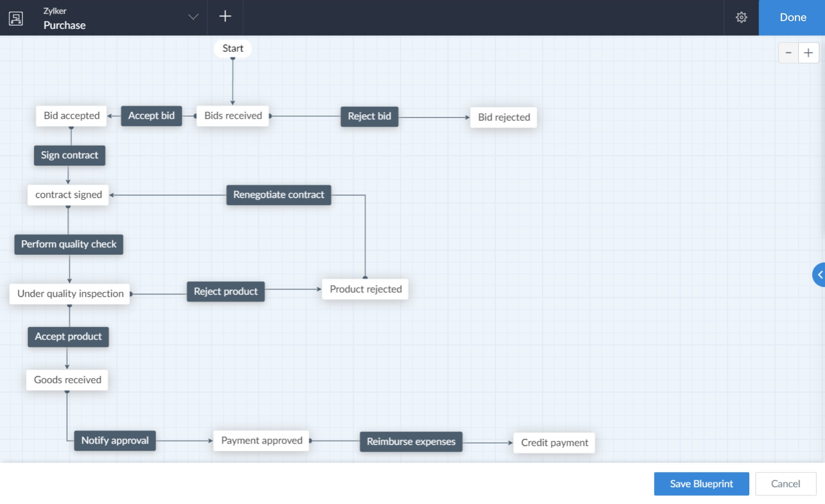Image resolution: width=825 pixels, height=504 pixels.
Task: Select the Start node
Action: pyautogui.click(x=233, y=49)
